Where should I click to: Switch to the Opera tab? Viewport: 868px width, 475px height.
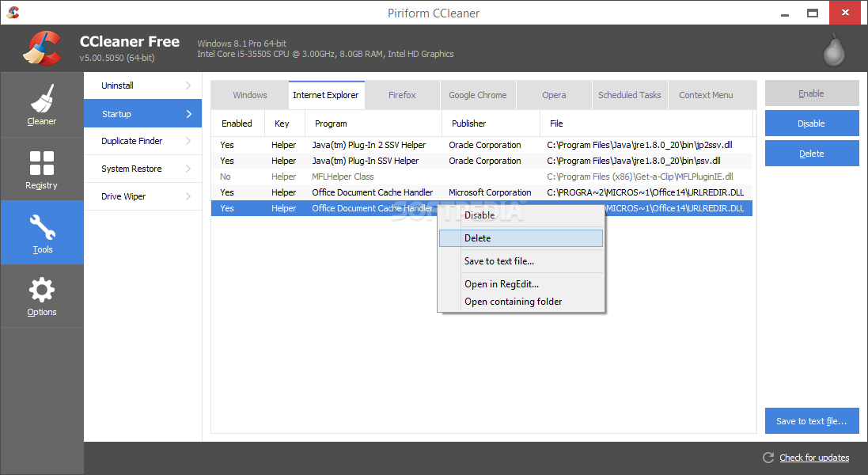point(554,95)
